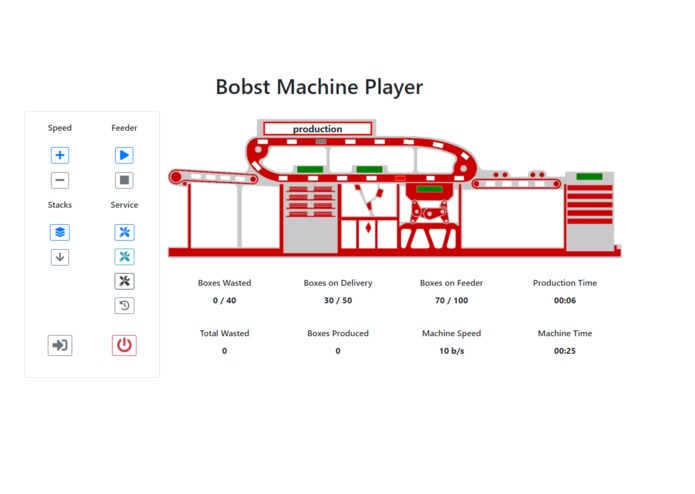Decrease speed with the minus button
The image size is (695, 494).
click(60, 180)
